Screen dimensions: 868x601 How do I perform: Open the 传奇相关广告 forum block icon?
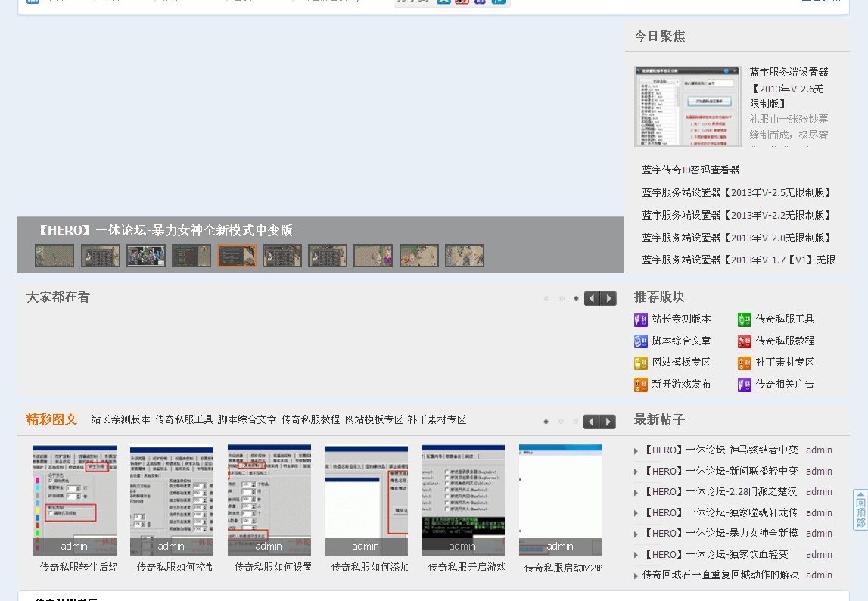745,385
